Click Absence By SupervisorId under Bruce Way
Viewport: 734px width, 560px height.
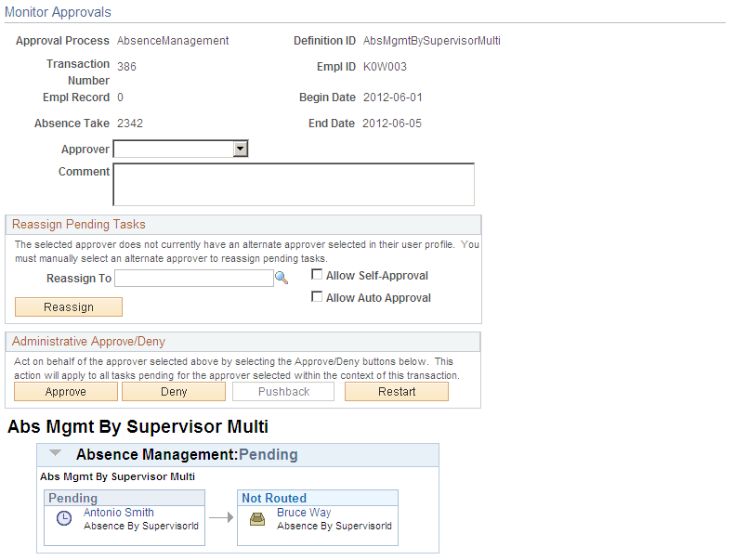pyautogui.click(x=334, y=526)
